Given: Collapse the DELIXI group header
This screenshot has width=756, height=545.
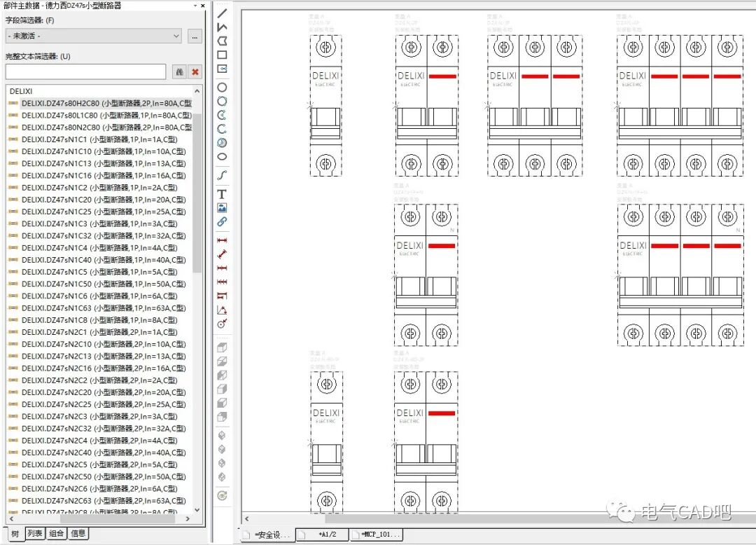Looking at the screenshot, I should 21,91.
